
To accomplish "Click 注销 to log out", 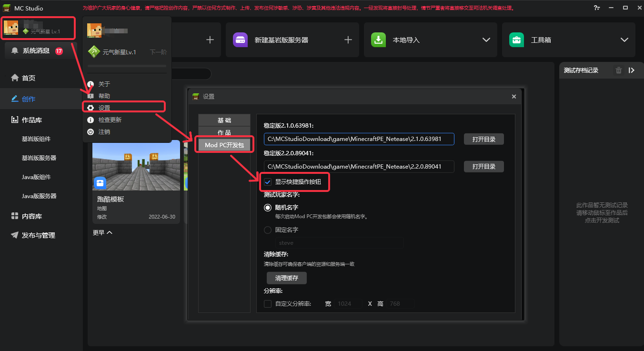I will click(104, 132).
